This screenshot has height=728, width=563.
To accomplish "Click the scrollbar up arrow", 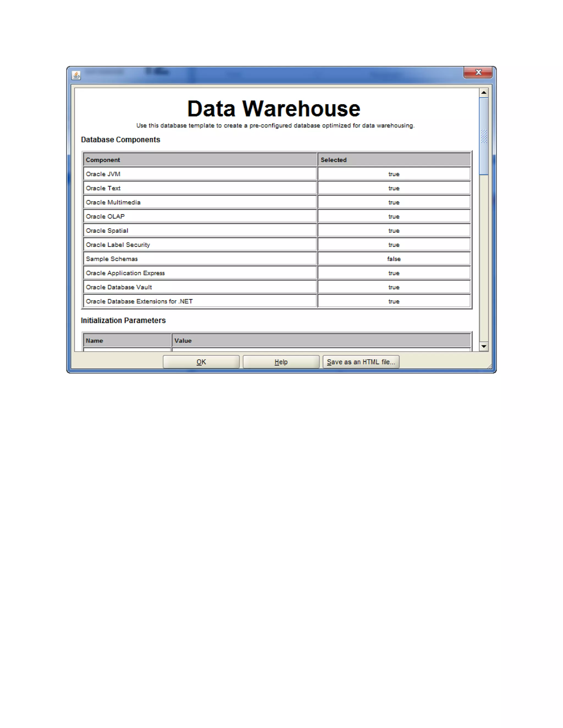I will [484, 93].
